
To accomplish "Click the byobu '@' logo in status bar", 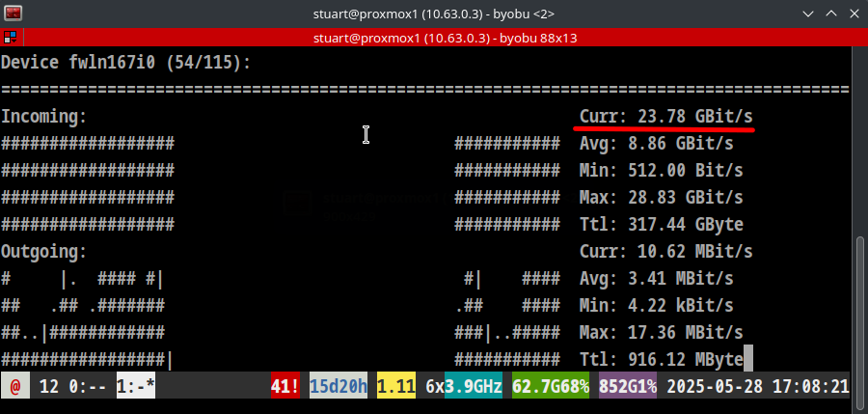I will point(14,387).
